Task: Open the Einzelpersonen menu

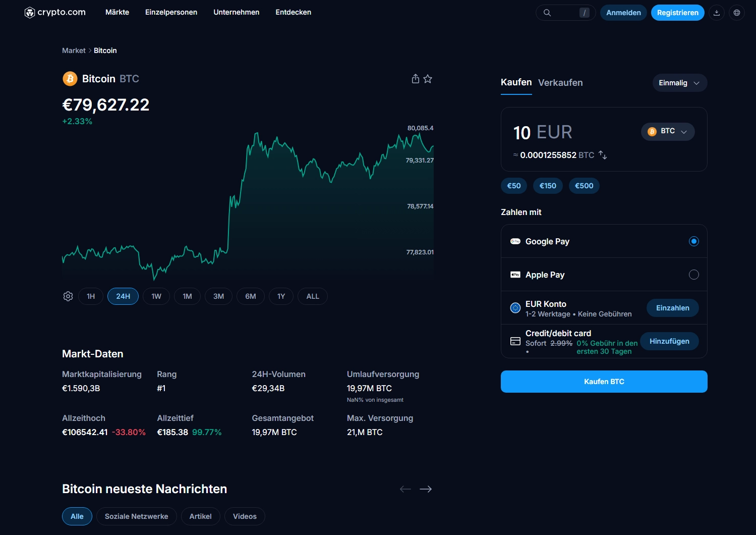Action: tap(171, 12)
